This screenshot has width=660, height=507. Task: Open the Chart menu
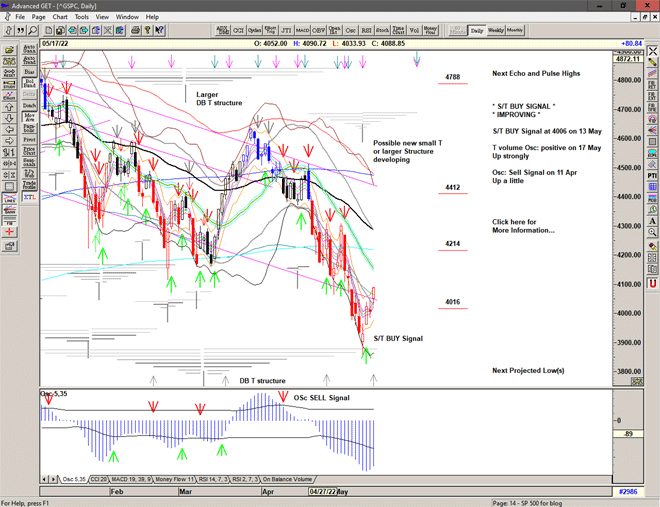tap(60, 17)
